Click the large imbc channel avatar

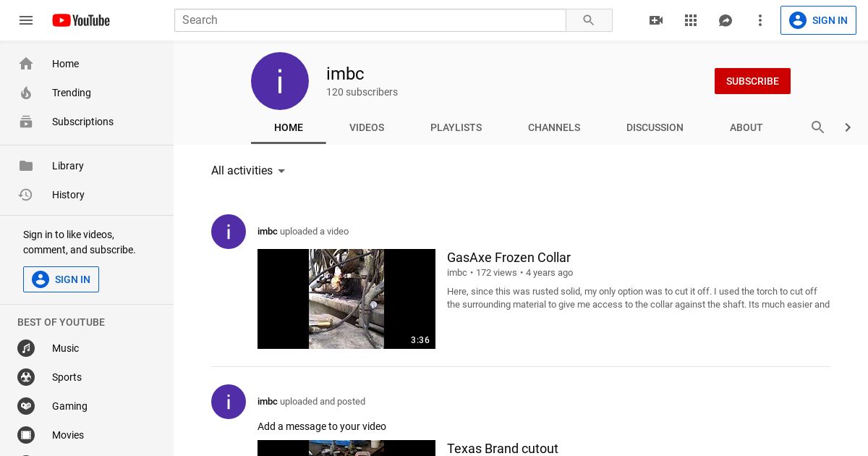click(280, 81)
